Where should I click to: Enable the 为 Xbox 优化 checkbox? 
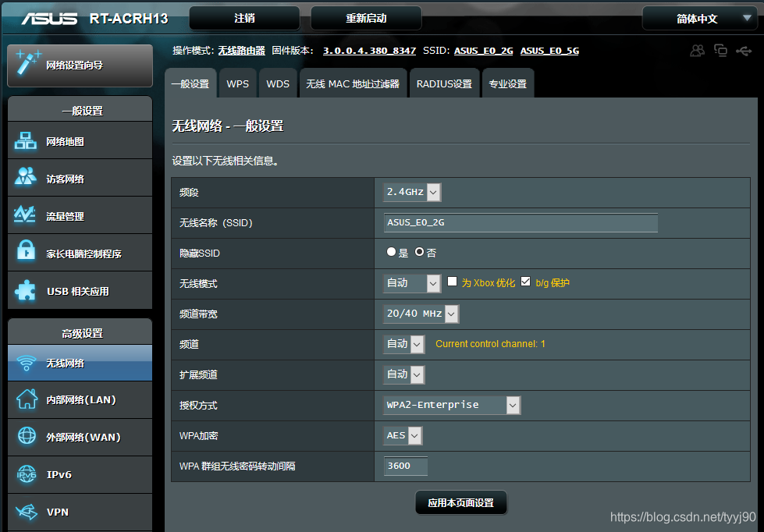[452, 281]
